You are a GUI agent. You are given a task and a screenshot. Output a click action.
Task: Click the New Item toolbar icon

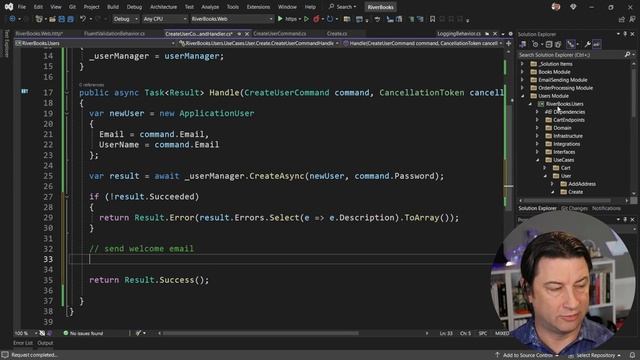(x=39, y=19)
